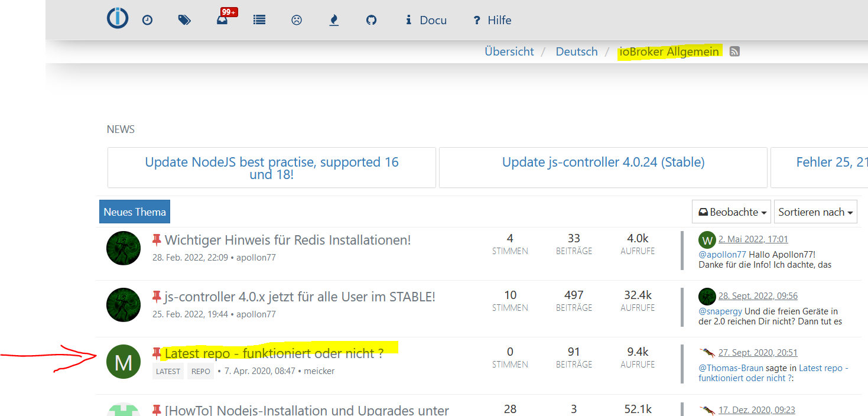Open last post 17. Dez. 2020, 09:23
The height and width of the screenshot is (416, 868).
click(x=757, y=409)
